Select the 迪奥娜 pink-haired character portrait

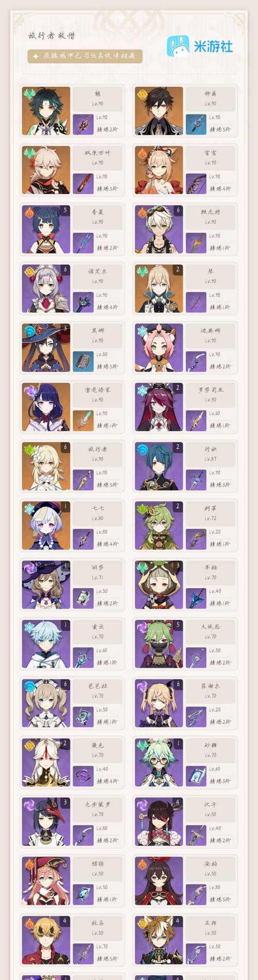tap(159, 347)
